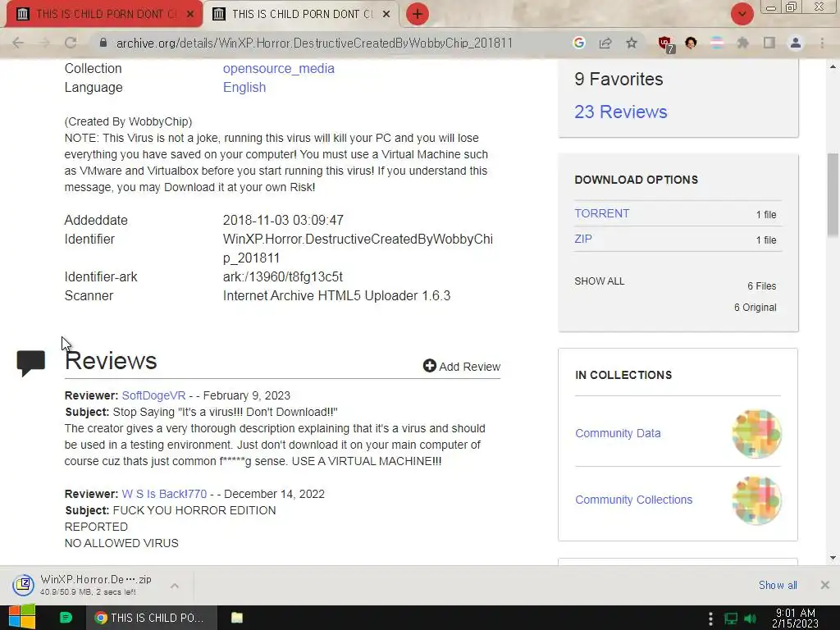
Task: Download via the TORRENT option
Action: [x=601, y=213]
